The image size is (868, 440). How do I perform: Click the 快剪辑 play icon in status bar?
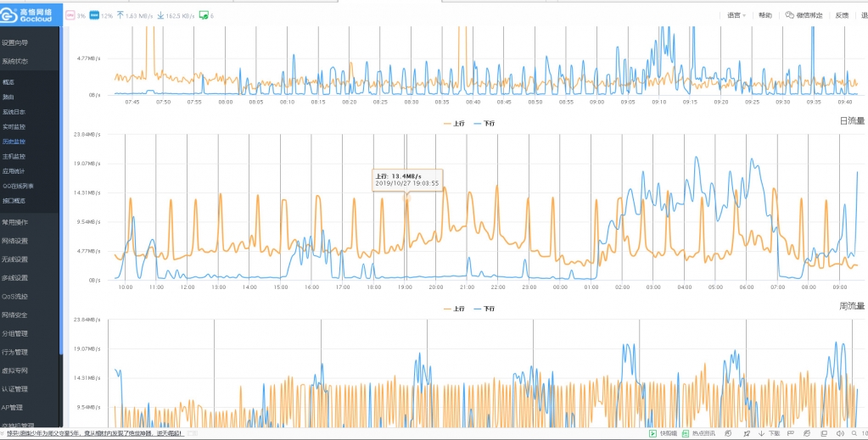click(x=653, y=433)
